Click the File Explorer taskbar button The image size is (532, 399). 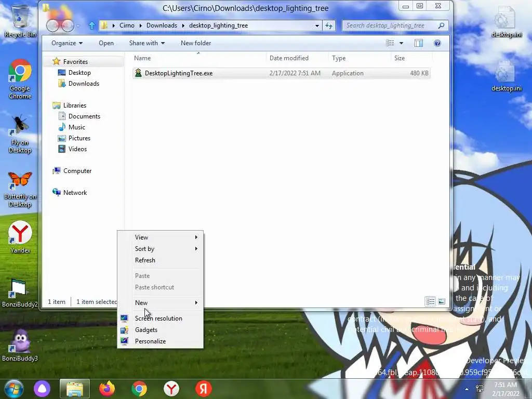tap(75, 389)
